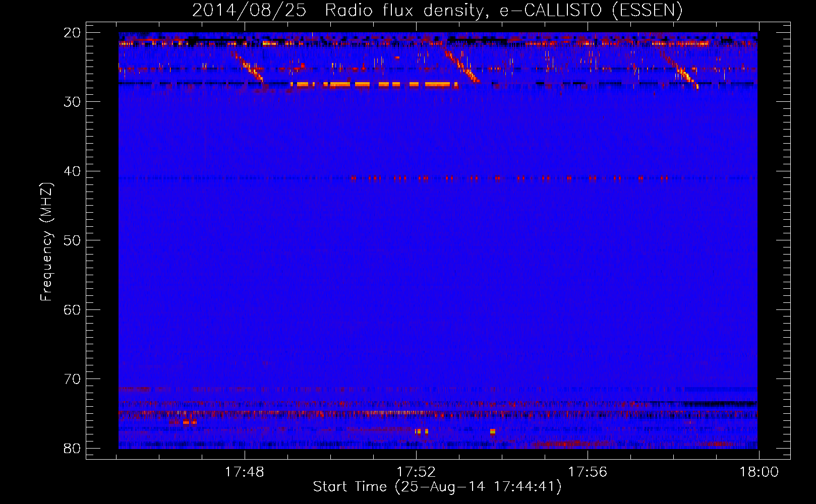Click the 17:52 time axis label
This screenshot has width=816, height=504.
click(x=416, y=472)
